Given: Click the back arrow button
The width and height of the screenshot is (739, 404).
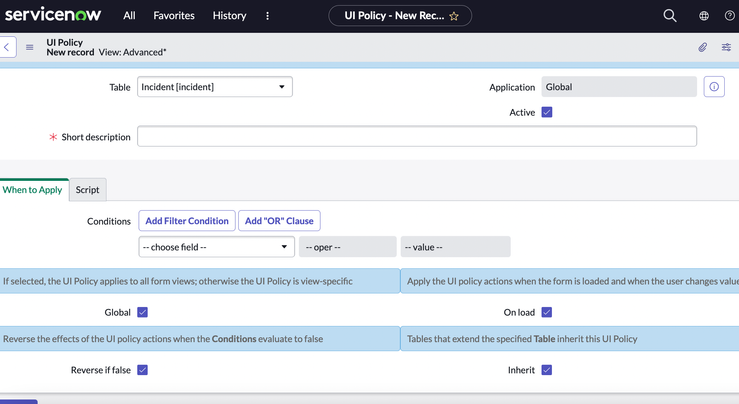Looking at the screenshot, I should point(8,47).
